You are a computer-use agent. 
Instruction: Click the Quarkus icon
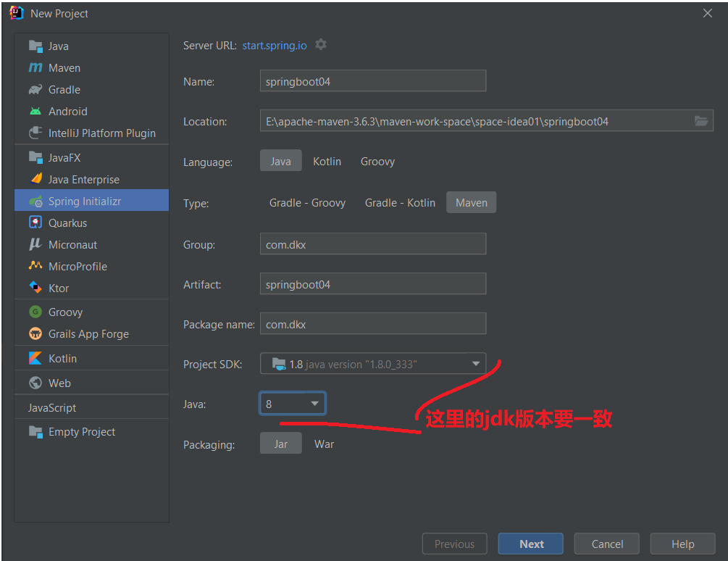(x=35, y=223)
